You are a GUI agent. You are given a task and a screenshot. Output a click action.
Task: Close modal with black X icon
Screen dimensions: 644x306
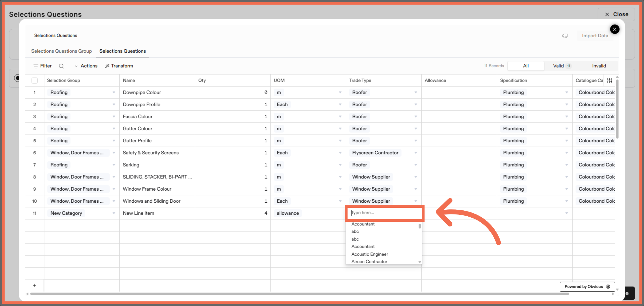[x=614, y=29]
